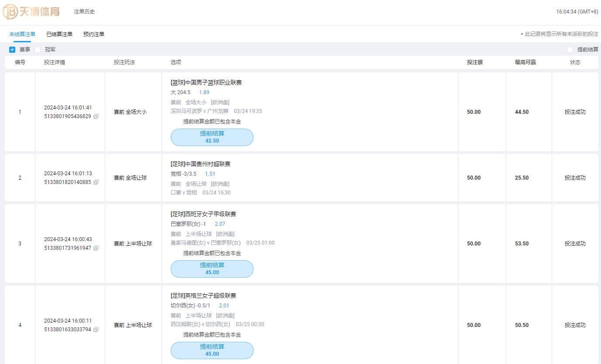Click 提前结算 45.00 for 巴塞罗那(女) bet
The image size is (601, 364).
pos(212,269)
